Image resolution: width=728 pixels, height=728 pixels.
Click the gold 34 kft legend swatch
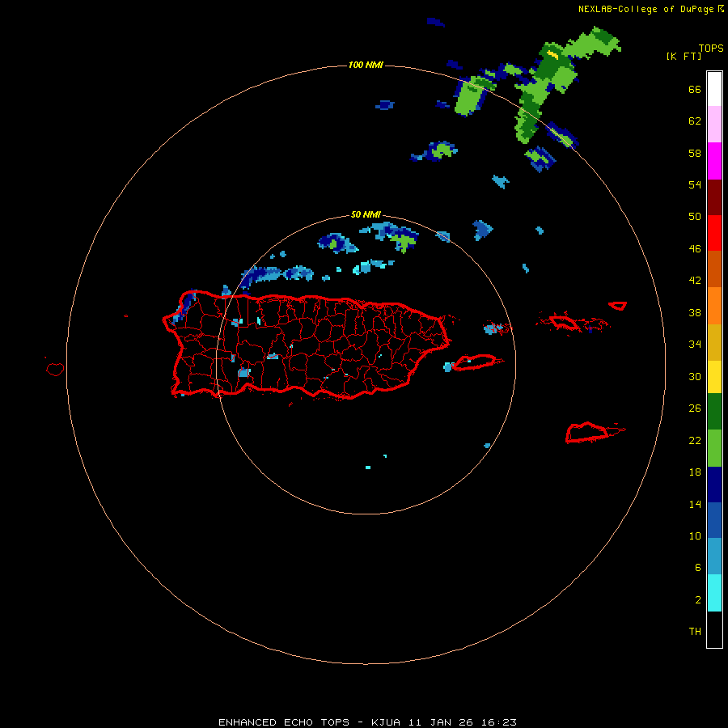(714, 342)
